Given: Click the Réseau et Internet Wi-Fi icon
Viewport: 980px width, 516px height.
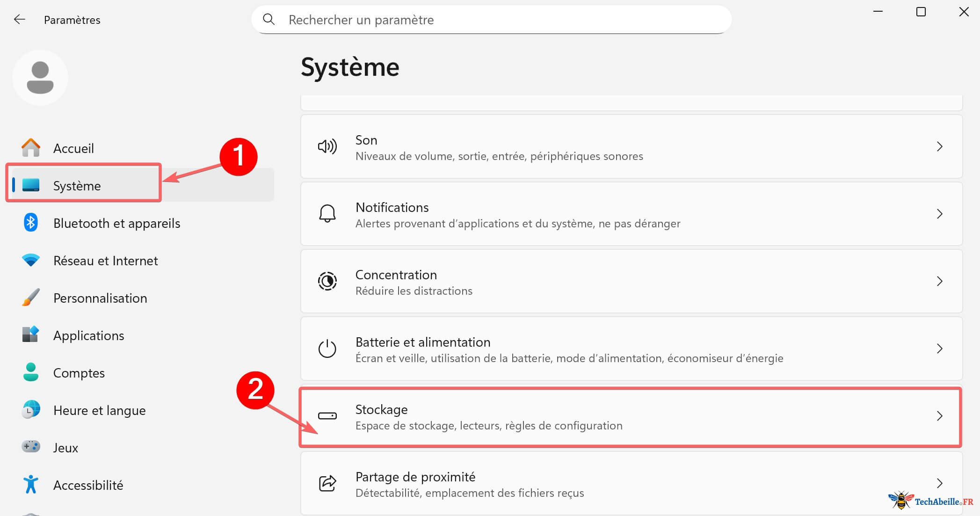Looking at the screenshot, I should coord(30,261).
